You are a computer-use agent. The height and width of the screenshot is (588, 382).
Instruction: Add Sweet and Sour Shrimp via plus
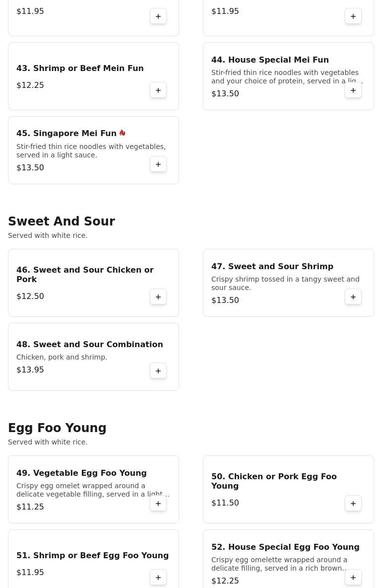[353, 297]
